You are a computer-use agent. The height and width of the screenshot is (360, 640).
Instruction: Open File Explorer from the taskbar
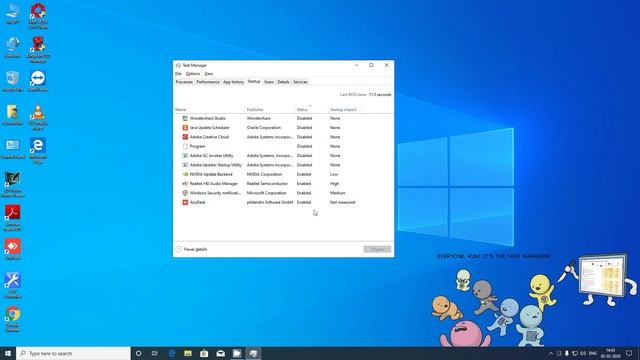188,353
